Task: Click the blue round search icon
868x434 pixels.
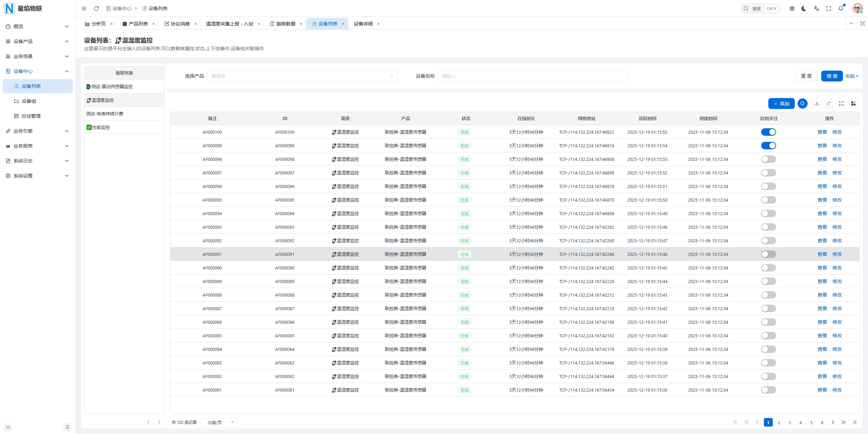Action: point(802,103)
